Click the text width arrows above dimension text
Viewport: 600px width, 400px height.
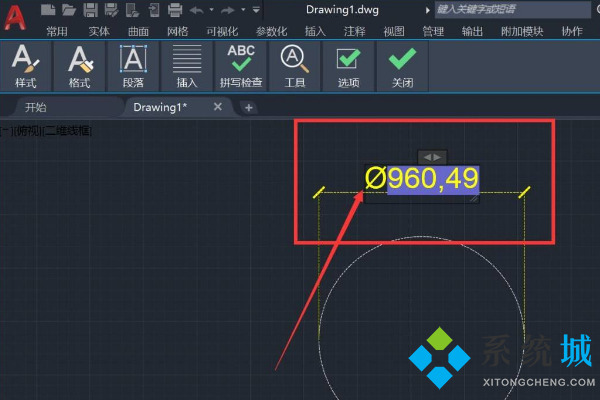tap(432, 157)
